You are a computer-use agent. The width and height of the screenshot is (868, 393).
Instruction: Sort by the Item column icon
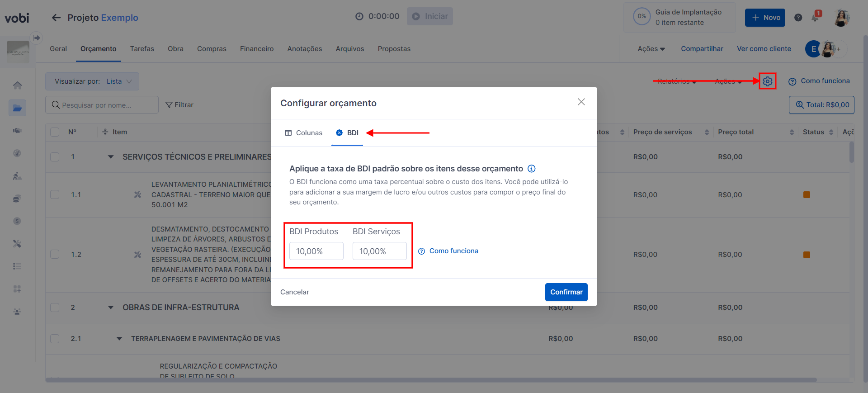click(105, 132)
